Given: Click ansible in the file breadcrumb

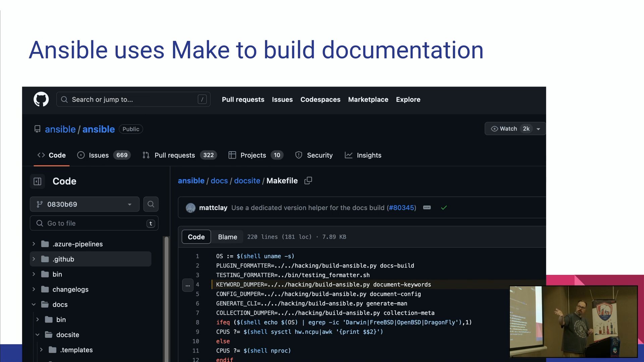Looking at the screenshot, I should (191, 181).
